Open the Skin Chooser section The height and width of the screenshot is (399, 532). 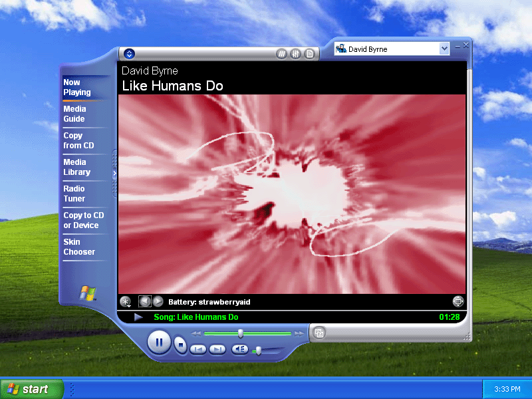(79, 247)
